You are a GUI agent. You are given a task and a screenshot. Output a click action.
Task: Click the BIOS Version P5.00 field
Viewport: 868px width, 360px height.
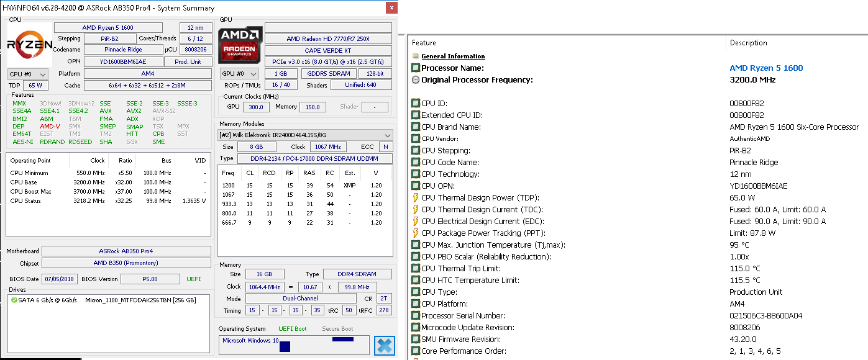150,279
